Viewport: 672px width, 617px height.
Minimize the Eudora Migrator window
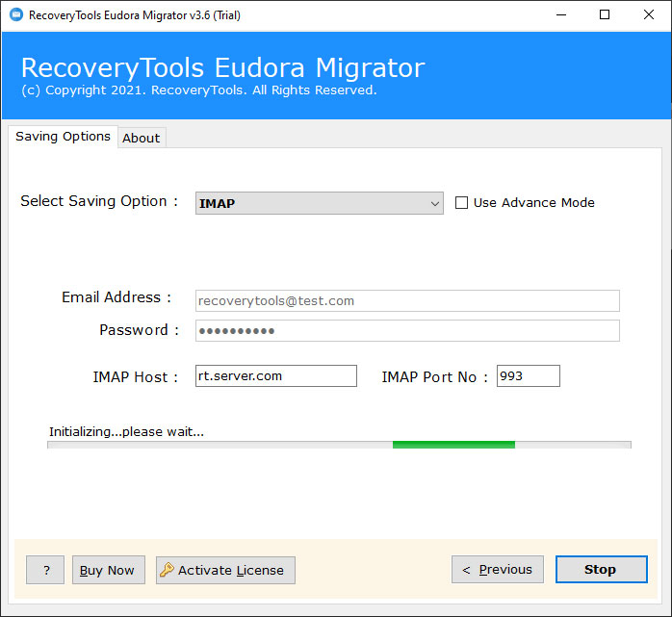click(x=561, y=15)
